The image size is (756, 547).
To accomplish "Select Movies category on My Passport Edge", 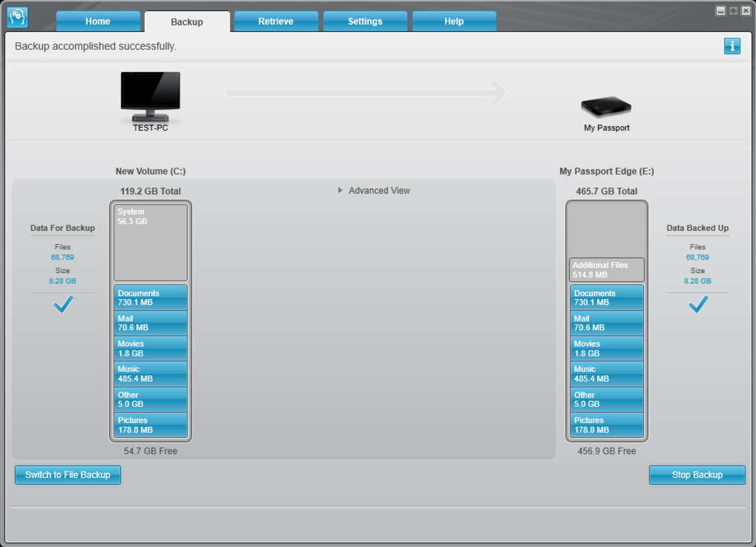I will [607, 349].
